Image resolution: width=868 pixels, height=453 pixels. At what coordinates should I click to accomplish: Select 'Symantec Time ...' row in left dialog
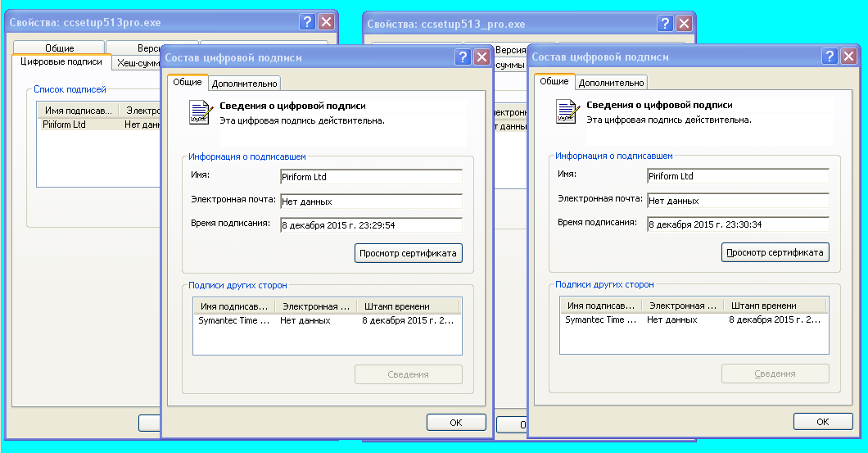click(328, 320)
